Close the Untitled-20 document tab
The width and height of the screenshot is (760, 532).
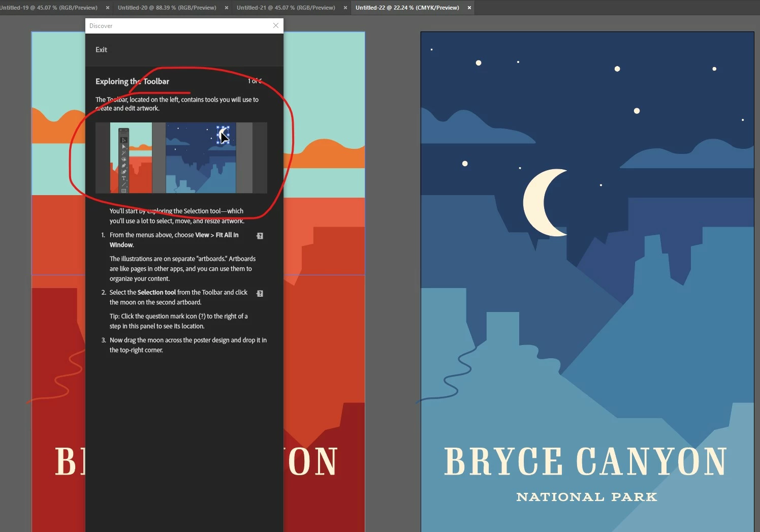227,8
